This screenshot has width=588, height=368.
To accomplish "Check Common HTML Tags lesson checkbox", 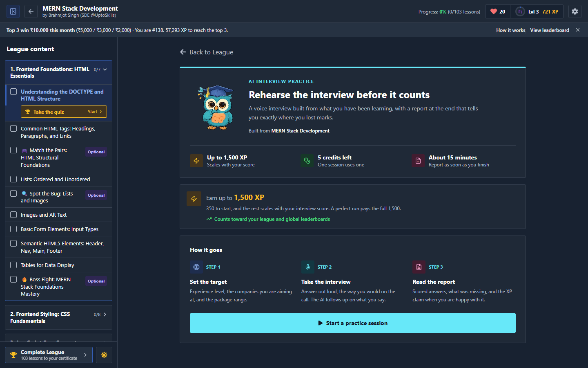I will point(13,128).
